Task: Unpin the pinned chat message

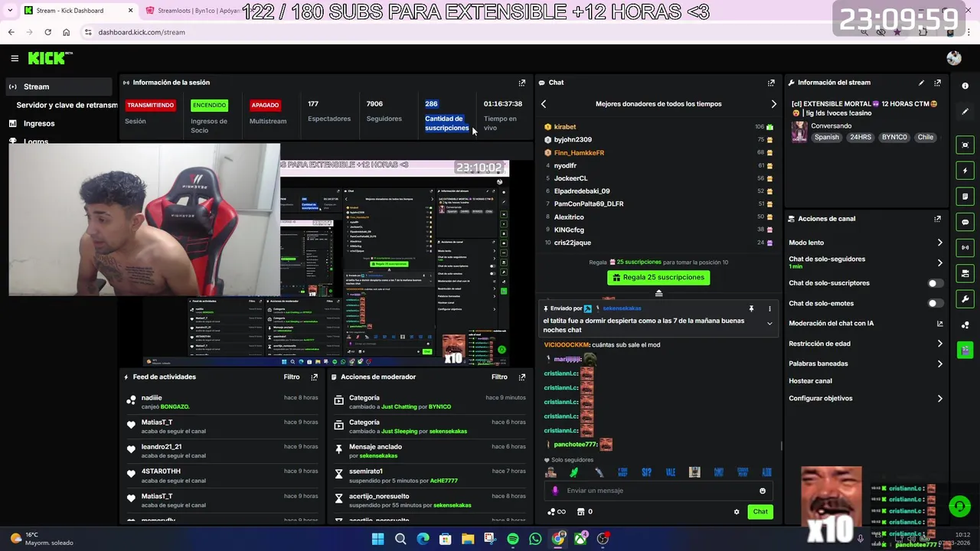Action: (751, 308)
